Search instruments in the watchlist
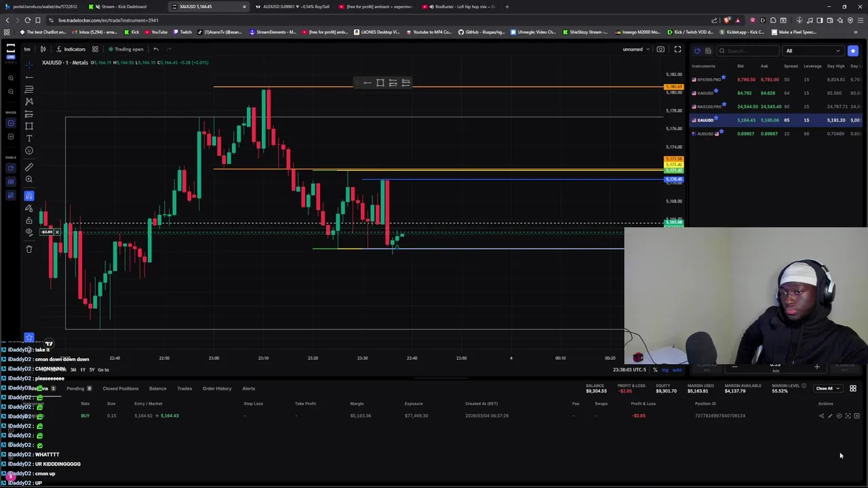The height and width of the screenshot is (488, 868). (747, 51)
